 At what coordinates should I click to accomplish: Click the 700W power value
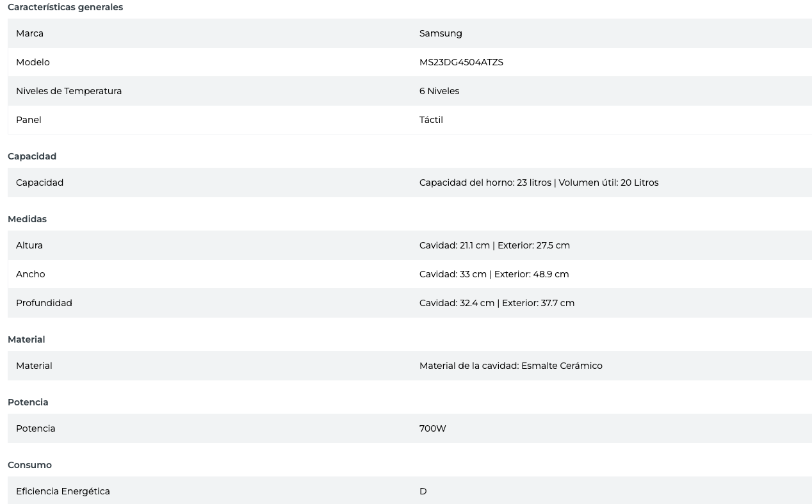click(433, 428)
